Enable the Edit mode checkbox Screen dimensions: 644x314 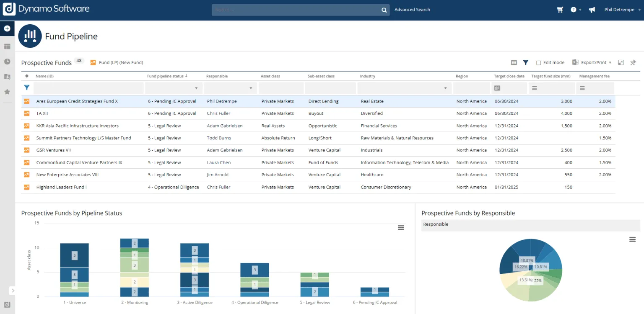pos(539,63)
